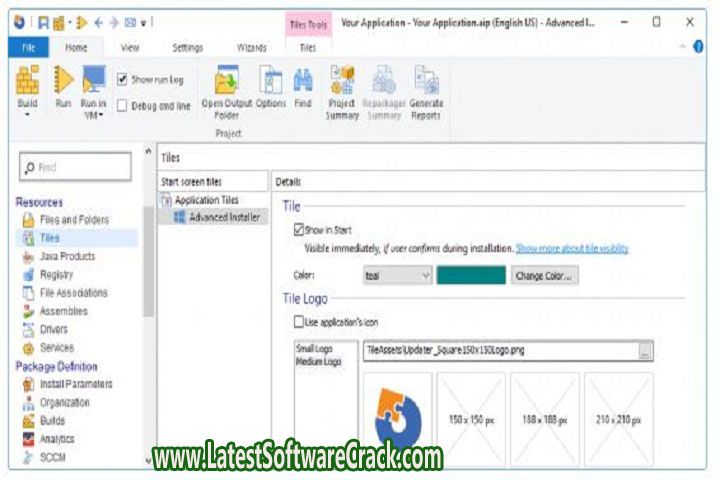The height and width of the screenshot is (480, 720).
Task: Click the Package Definition section header
Action: tap(56, 367)
